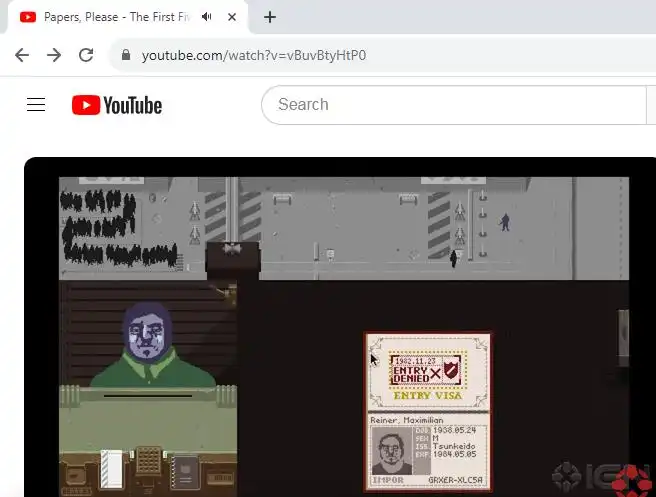Focus the address bar URL
This screenshot has width=656, height=497.
(254, 55)
